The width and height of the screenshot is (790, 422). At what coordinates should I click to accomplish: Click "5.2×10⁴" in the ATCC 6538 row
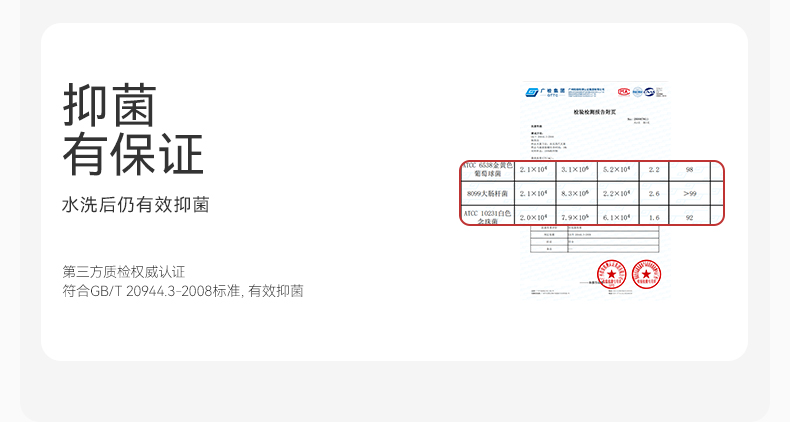tap(617, 170)
